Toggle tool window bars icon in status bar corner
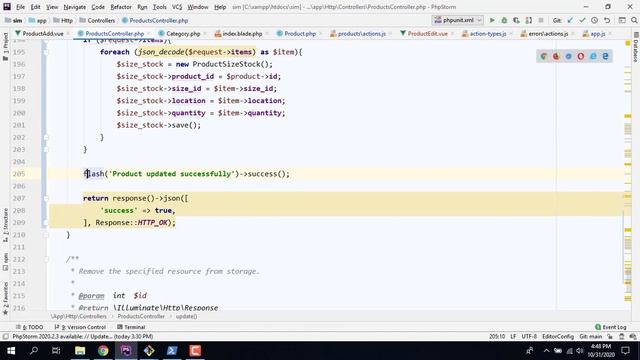 6,337
